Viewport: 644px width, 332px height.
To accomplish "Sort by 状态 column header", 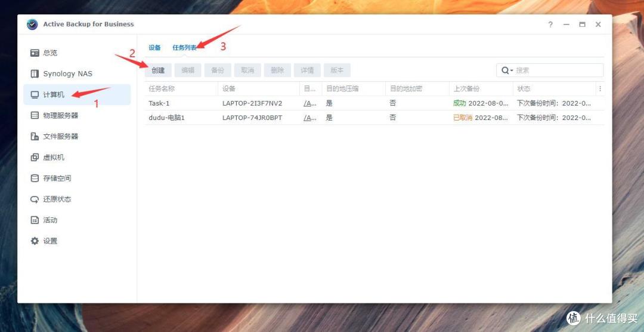I will pos(554,88).
